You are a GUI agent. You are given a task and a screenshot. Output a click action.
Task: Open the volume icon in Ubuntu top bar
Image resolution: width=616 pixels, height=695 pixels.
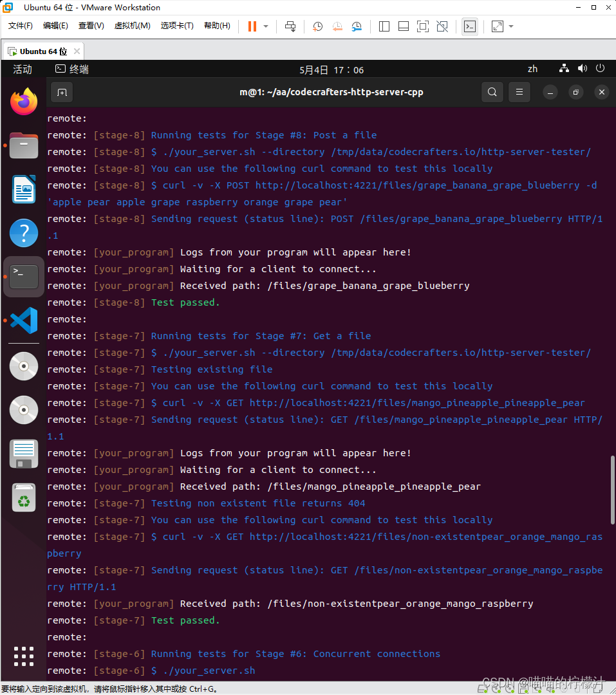tap(583, 68)
